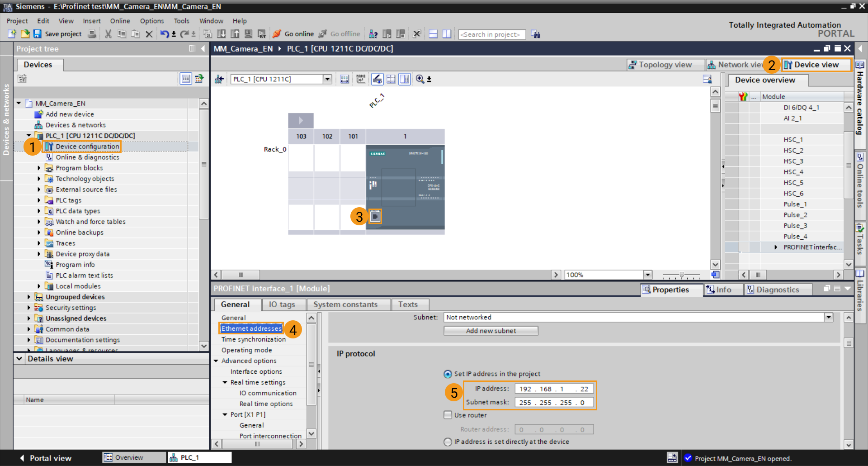Enable the Use router checkbox
The height and width of the screenshot is (466, 868).
tap(448, 415)
